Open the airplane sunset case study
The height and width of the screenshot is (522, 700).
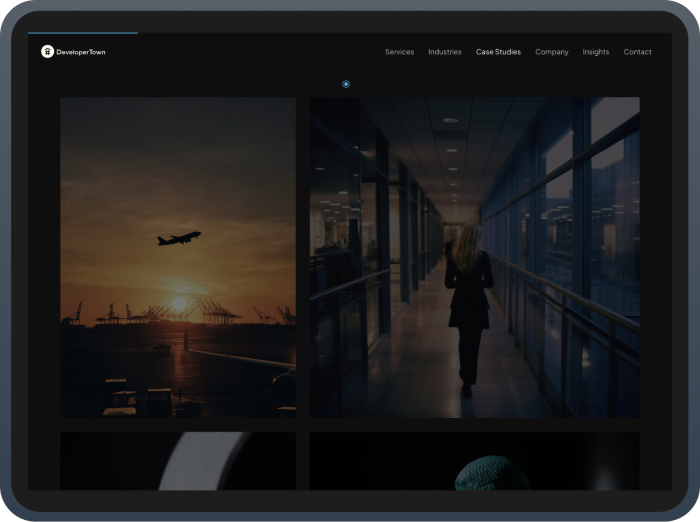click(178, 257)
